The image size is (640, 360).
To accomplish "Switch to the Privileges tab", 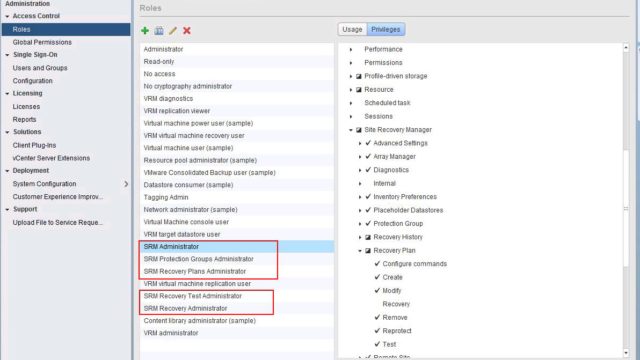I will (386, 29).
